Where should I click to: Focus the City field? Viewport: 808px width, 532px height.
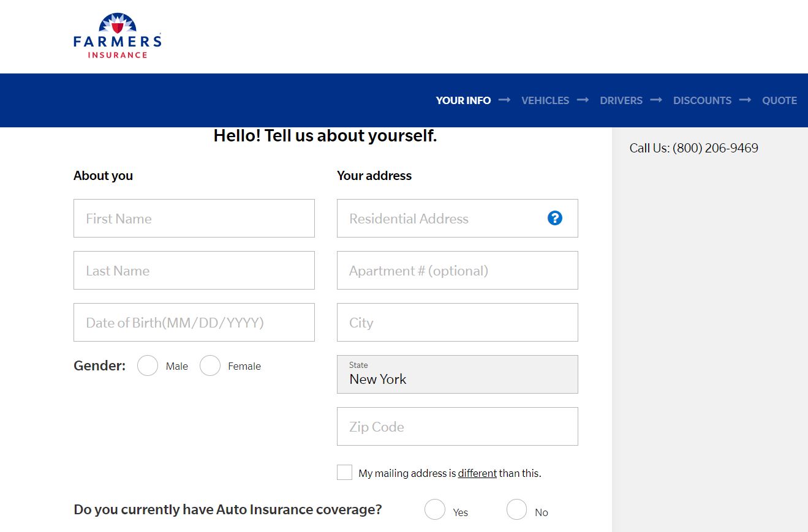[x=458, y=322]
